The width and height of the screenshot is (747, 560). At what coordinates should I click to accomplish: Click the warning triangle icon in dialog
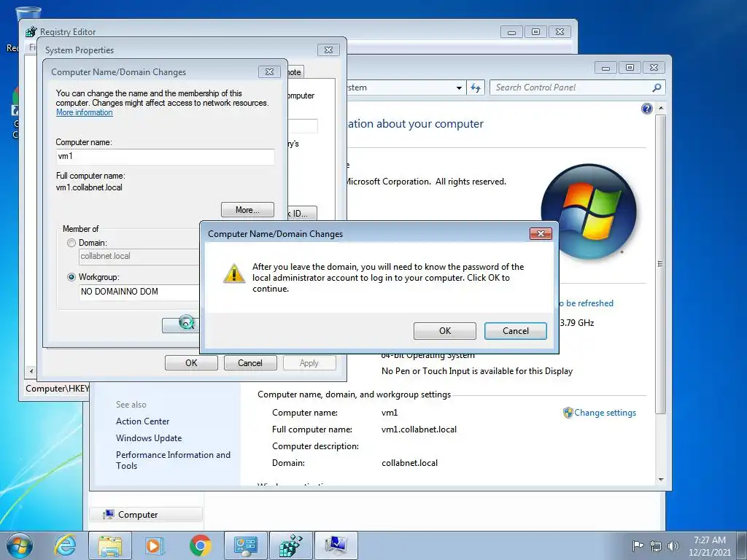(x=234, y=273)
